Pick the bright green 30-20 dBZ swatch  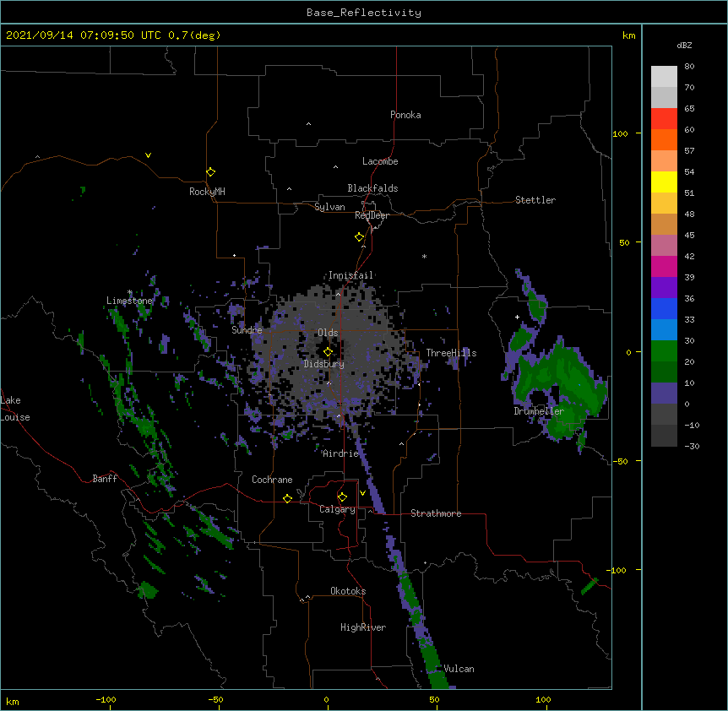click(664, 351)
